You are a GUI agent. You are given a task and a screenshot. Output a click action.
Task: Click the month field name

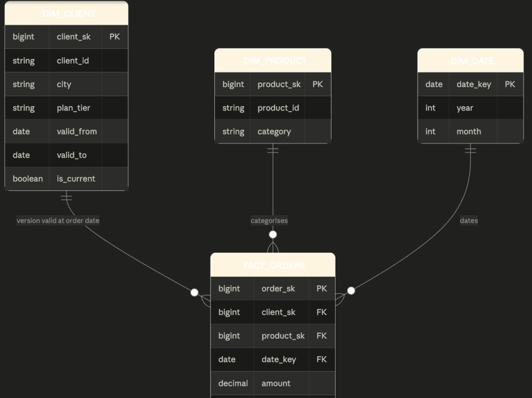point(469,132)
